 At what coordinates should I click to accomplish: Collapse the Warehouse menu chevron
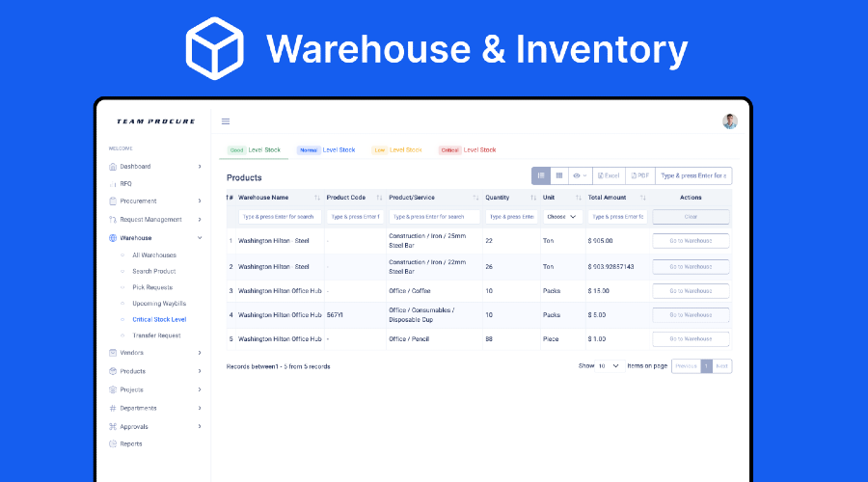tap(200, 238)
